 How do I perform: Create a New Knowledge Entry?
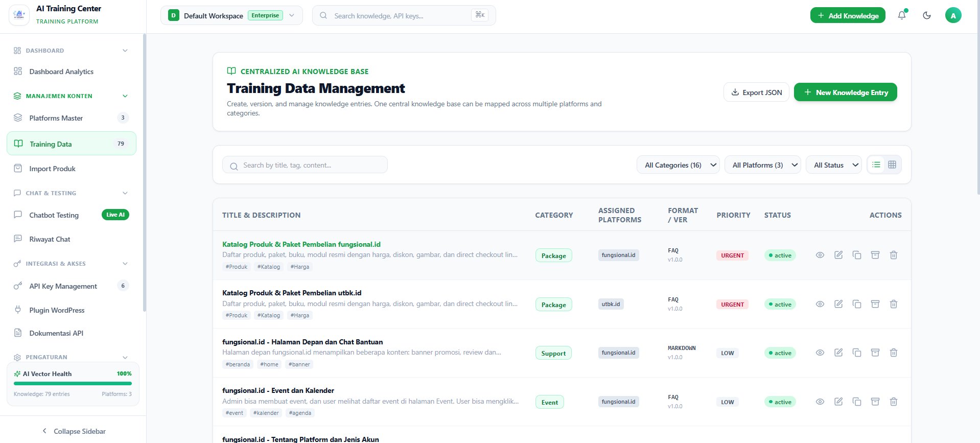point(846,92)
